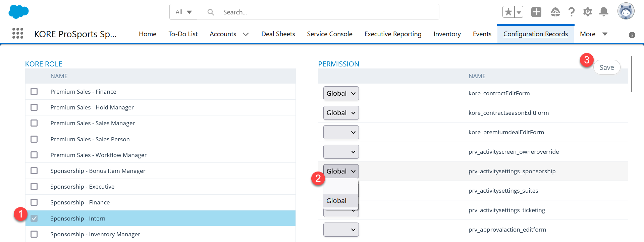Screen dimensions: 644x242
Task: Click prv_activitysettings_ticketing permission name
Action: (507, 210)
